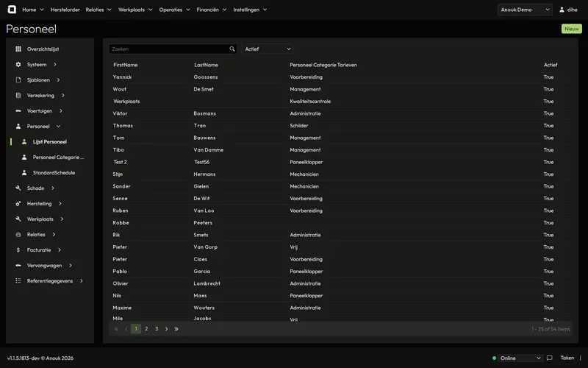Screen dimensions: 588x368
Task: Collapse the Personeel sidebar section
Action: [x=58, y=126]
